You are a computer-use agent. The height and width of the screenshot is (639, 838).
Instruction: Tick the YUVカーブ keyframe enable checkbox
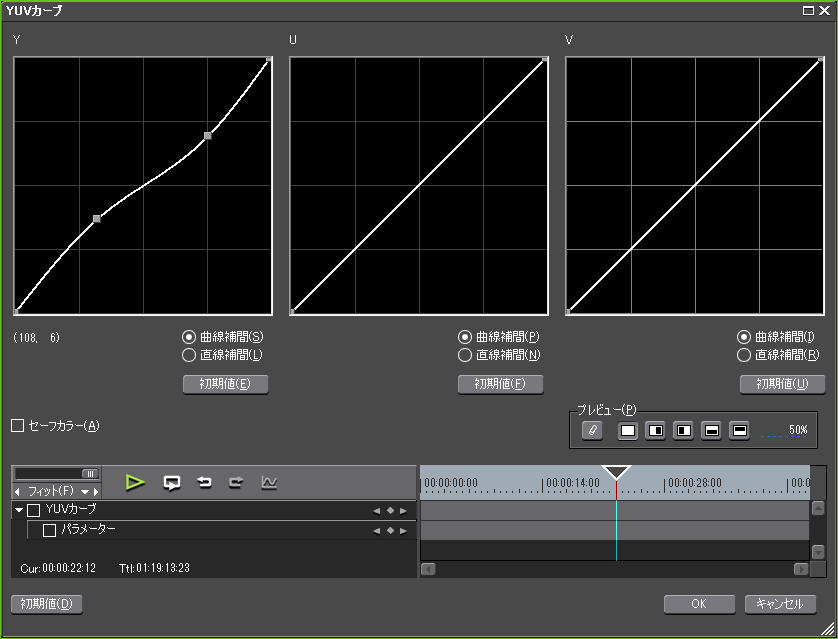click(x=34, y=510)
